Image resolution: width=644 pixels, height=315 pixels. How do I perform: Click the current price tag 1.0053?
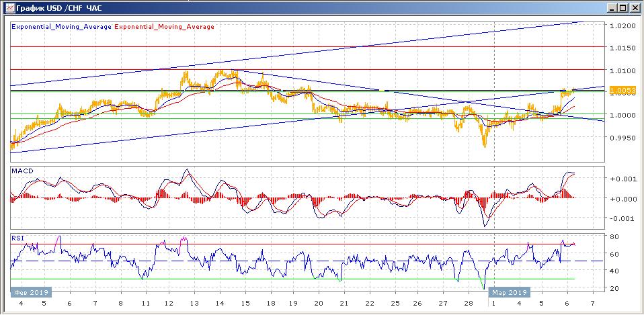click(x=623, y=90)
